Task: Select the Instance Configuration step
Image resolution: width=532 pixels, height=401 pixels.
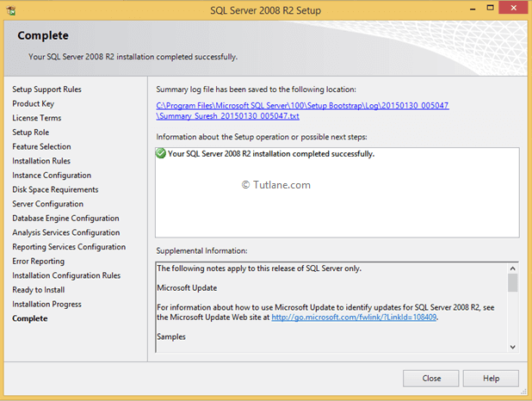Action: pos(52,175)
